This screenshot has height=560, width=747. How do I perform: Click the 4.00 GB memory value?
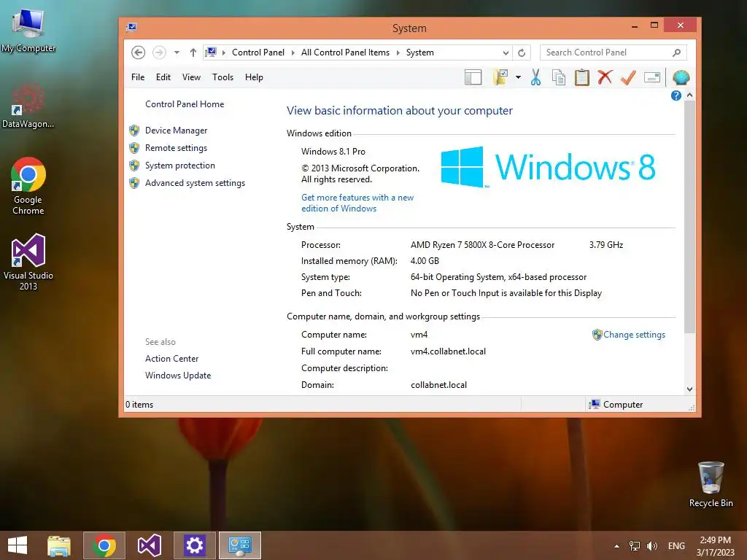pos(425,261)
